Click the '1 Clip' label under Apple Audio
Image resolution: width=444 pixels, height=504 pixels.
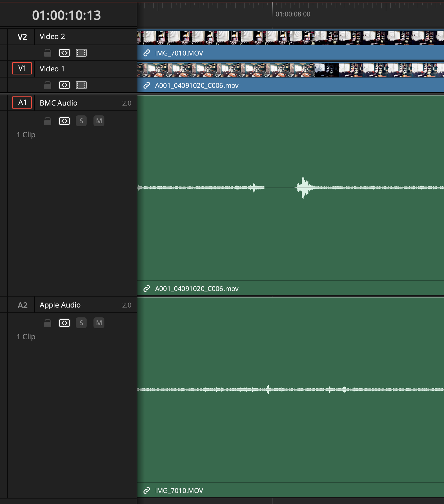click(26, 337)
